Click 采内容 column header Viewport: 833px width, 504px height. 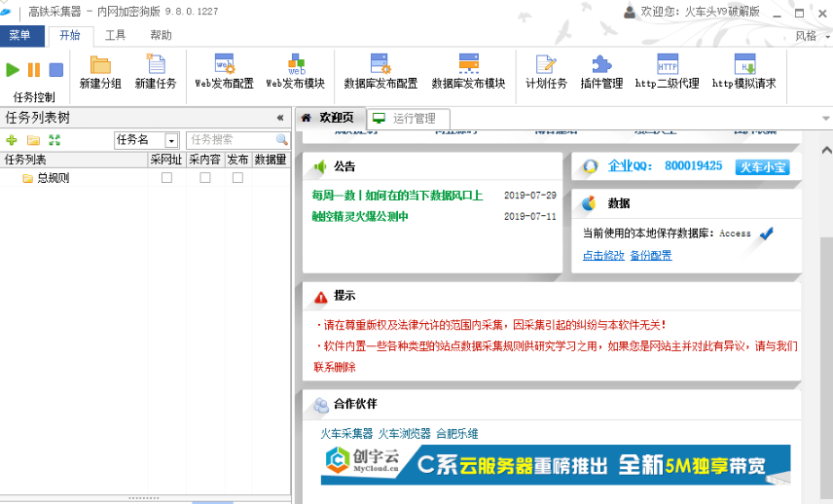pyautogui.click(x=205, y=160)
